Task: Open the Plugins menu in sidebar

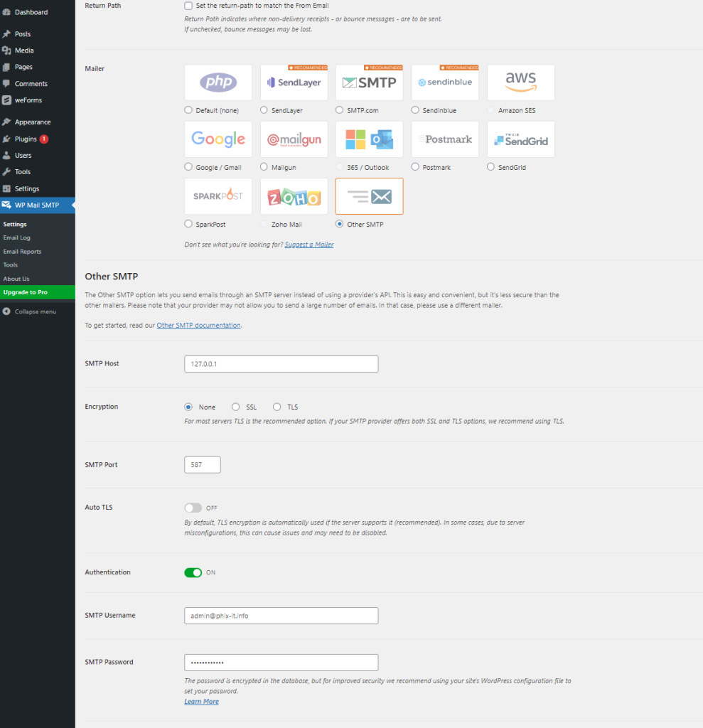Action: tap(26, 139)
